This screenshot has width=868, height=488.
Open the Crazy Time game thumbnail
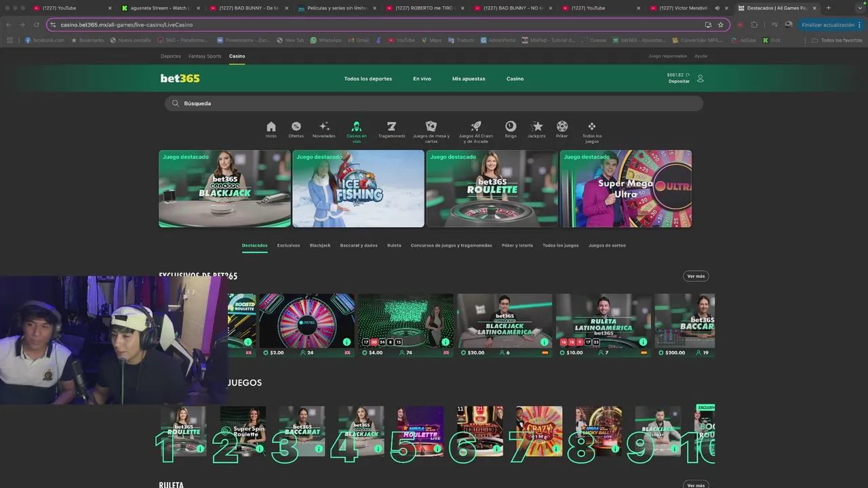pos(539,431)
